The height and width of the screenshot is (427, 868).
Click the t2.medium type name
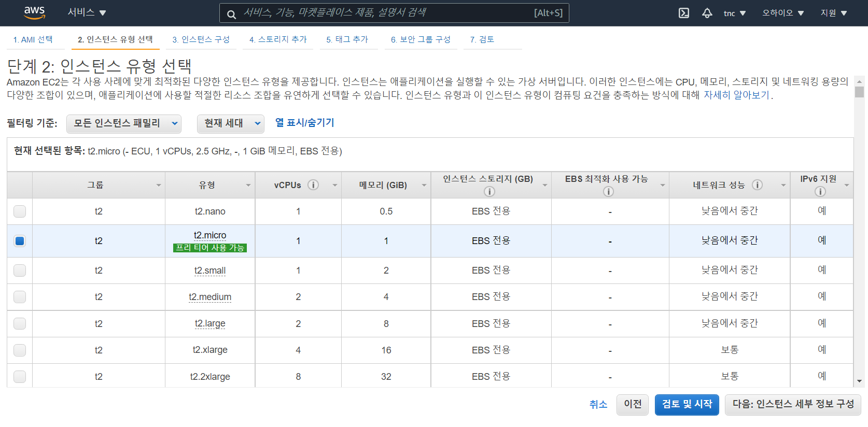210,297
